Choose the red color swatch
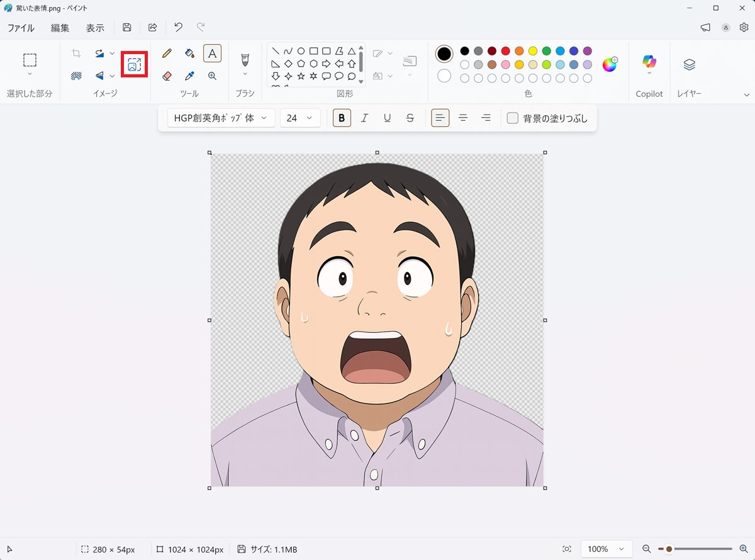This screenshot has height=560, width=755. pyautogui.click(x=505, y=51)
